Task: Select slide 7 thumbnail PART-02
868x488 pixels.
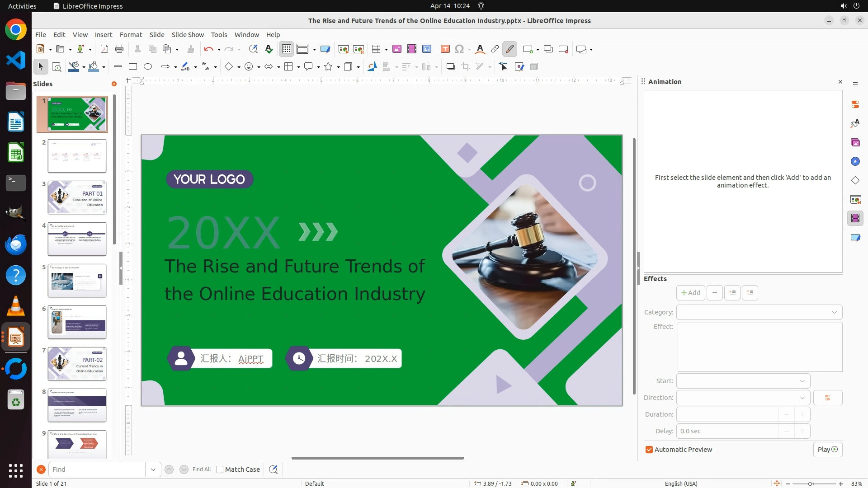Action: pyautogui.click(x=77, y=364)
